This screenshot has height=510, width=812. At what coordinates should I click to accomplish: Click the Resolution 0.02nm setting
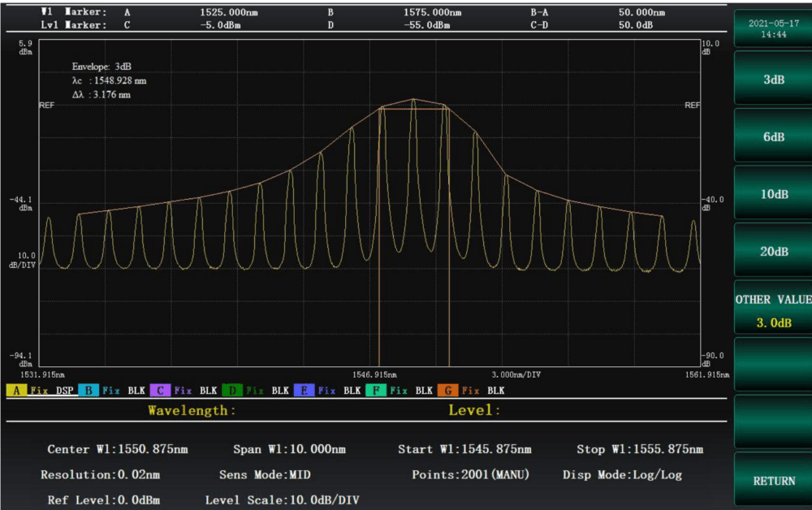pos(100,474)
